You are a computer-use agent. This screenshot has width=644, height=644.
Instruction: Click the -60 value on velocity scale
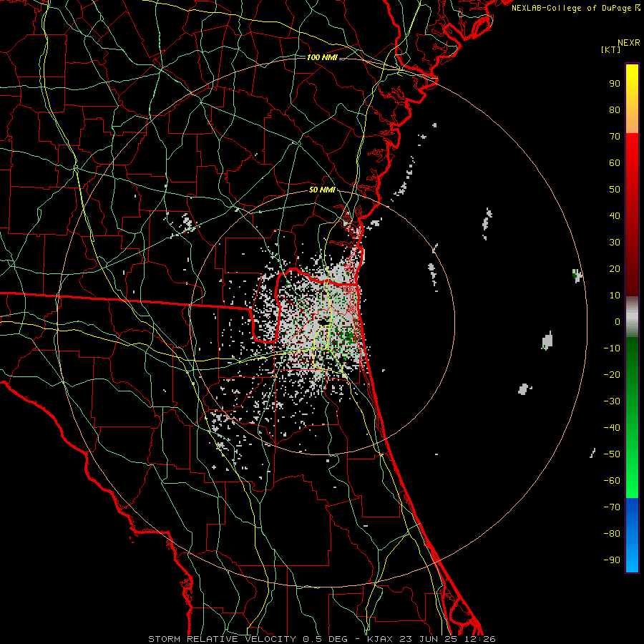coord(612,481)
